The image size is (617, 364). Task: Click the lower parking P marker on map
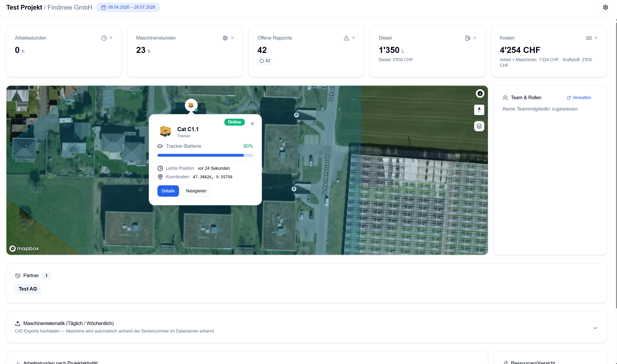(x=294, y=189)
